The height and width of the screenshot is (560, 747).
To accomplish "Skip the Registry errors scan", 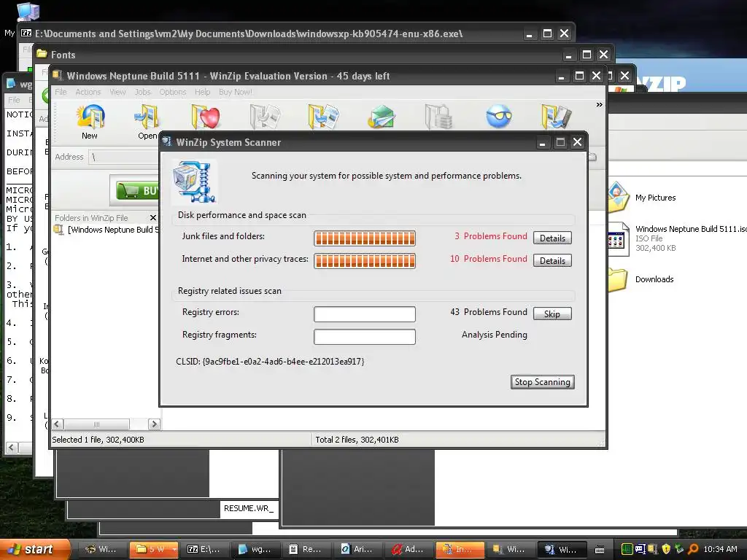I will 552,314.
